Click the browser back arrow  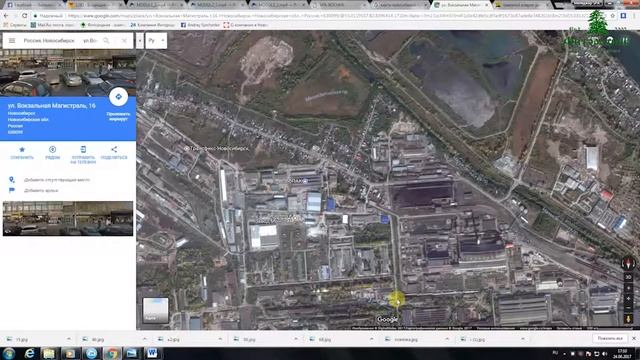(x=6, y=16)
